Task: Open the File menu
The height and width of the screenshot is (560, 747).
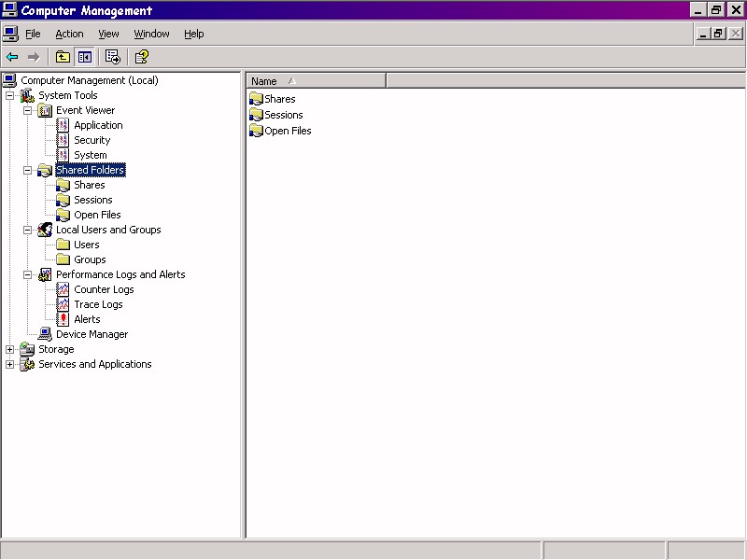Action: 33,34
